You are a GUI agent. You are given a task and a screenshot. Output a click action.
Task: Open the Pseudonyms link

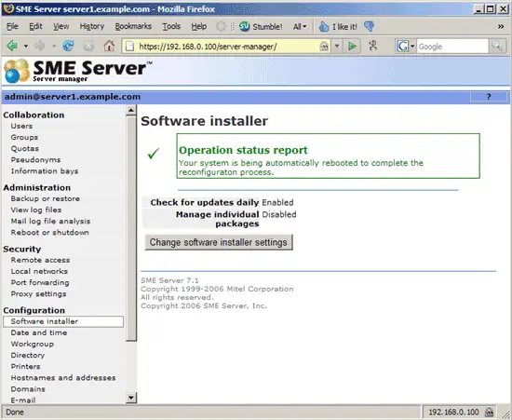(x=35, y=159)
